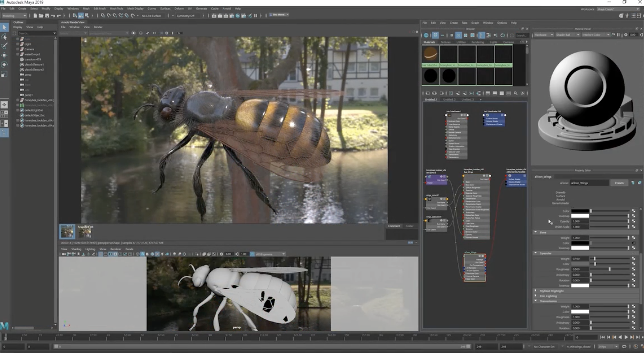Click the Transmission Color white swatch
Viewport: 644px width, 353px height.
(x=580, y=312)
